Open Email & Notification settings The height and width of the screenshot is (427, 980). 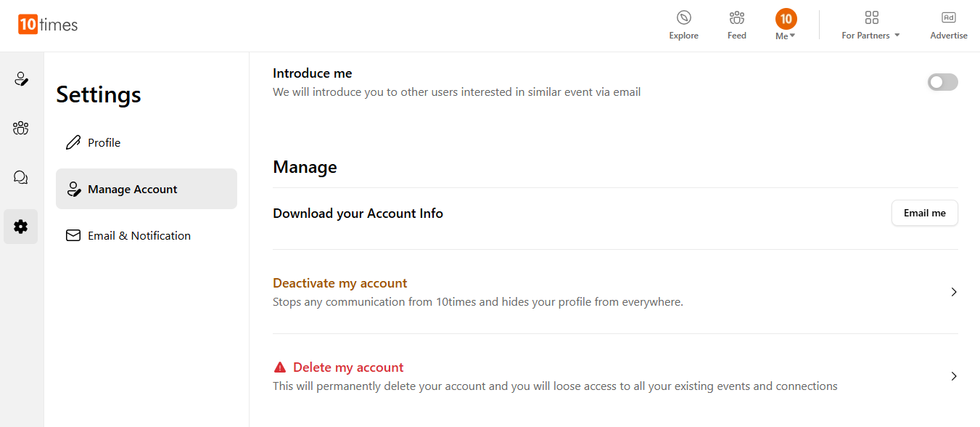click(139, 236)
